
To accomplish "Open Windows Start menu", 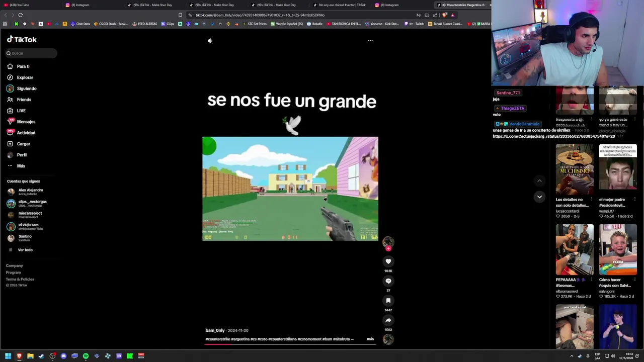I will [8, 356].
